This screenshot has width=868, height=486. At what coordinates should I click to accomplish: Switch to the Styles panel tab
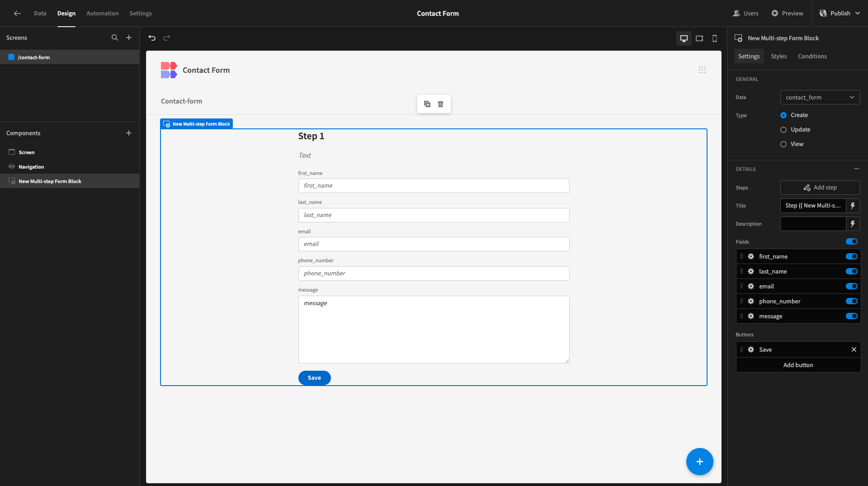click(x=778, y=56)
